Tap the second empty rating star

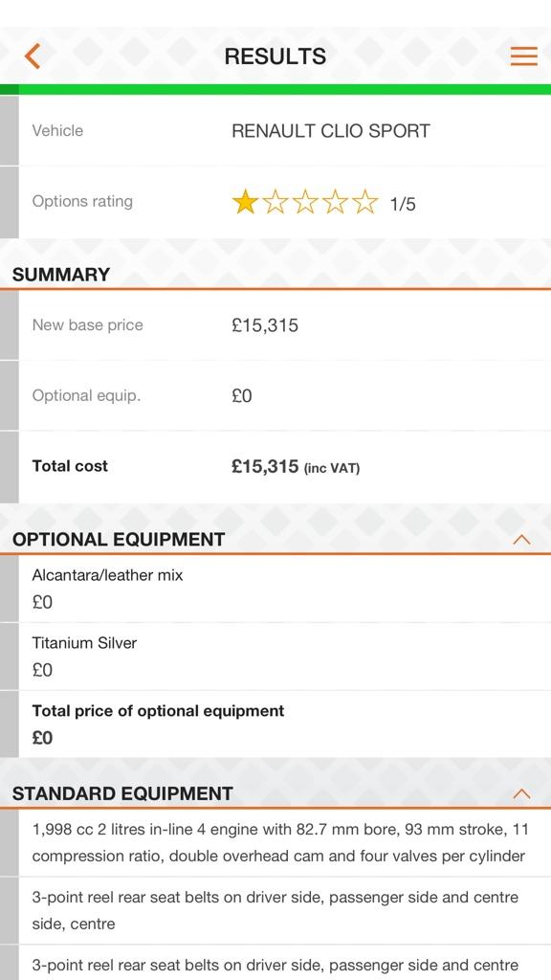275,203
